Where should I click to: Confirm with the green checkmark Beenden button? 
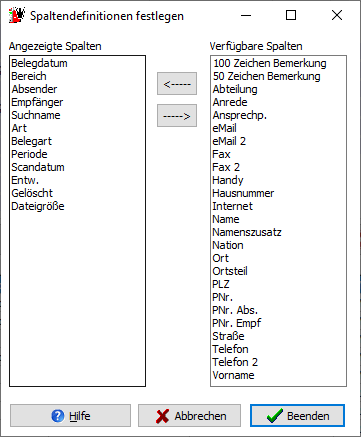coord(297,415)
